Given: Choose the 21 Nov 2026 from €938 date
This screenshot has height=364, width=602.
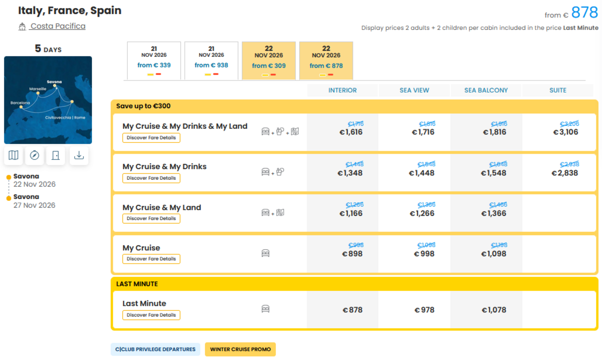Looking at the screenshot, I should pyautogui.click(x=211, y=61).
